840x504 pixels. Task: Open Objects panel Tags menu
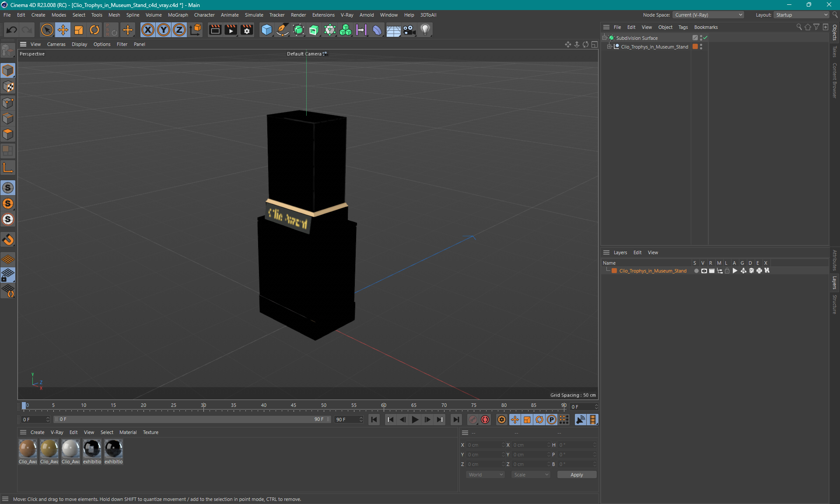683,27
